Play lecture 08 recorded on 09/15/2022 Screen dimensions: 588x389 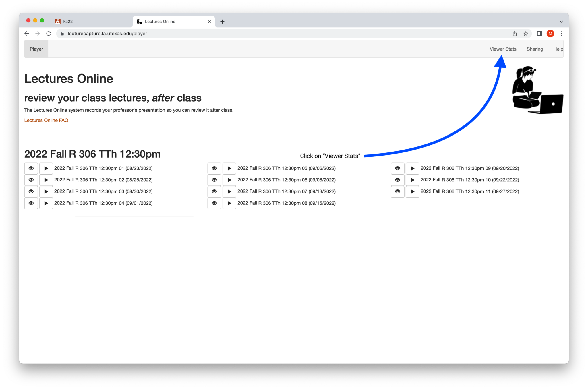(229, 203)
